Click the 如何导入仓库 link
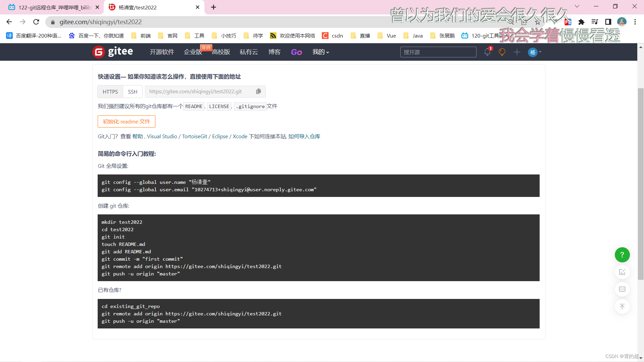 tap(304, 136)
